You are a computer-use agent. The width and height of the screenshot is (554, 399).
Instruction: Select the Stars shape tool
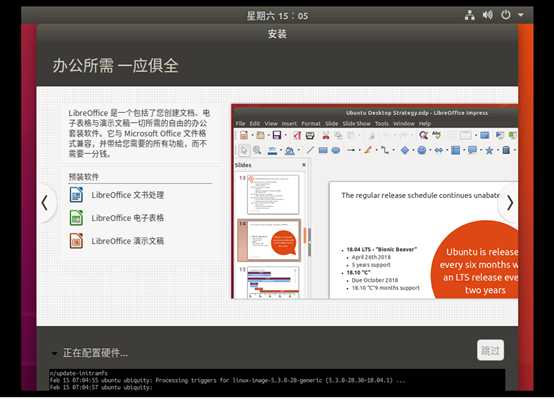[489, 151]
